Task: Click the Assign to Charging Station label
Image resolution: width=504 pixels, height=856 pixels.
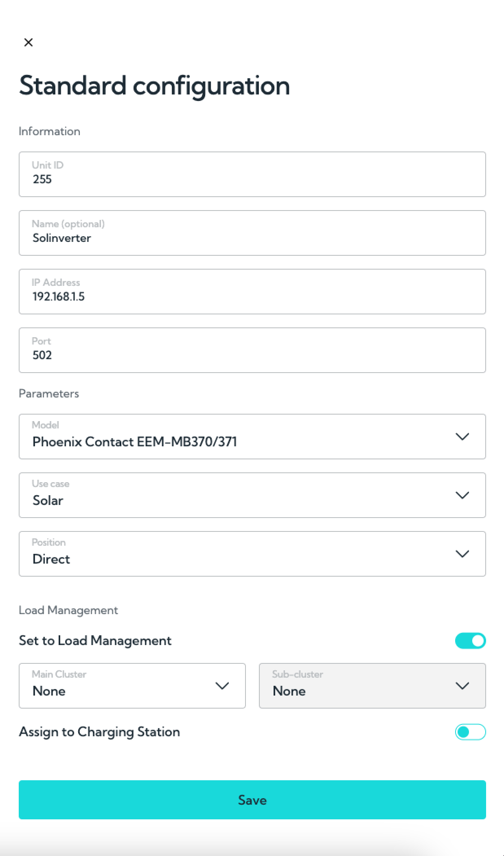Action: pos(99,732)
